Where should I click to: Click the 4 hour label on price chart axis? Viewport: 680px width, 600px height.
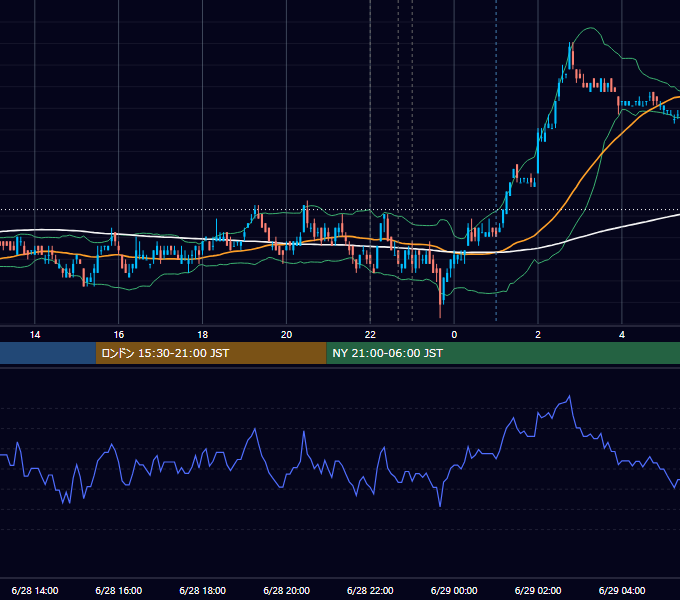point(622,335)
